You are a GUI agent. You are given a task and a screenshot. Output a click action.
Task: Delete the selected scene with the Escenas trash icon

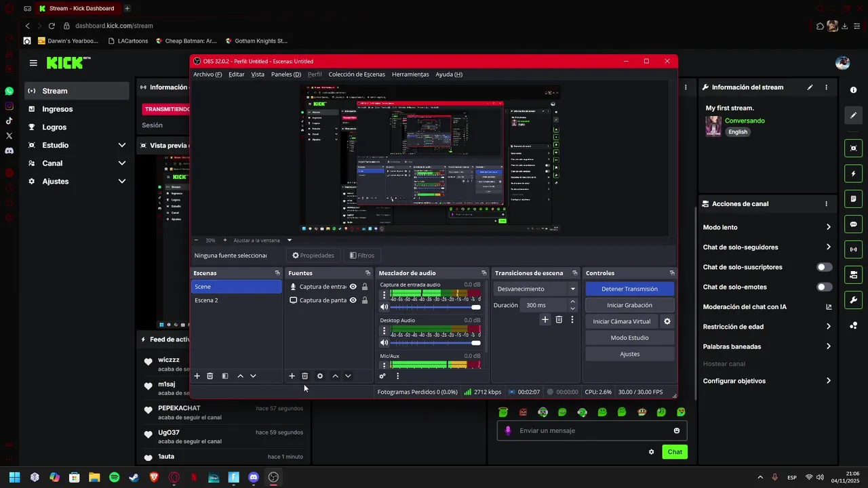[x=210, y=376]
